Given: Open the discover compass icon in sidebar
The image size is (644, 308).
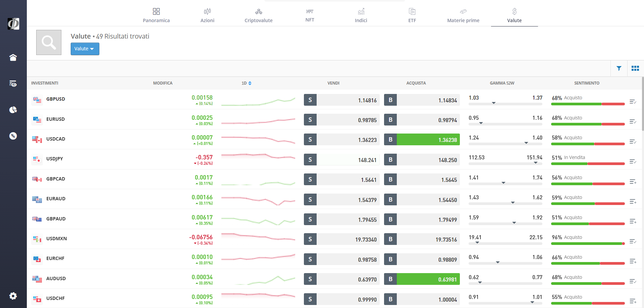Looking at the screenshot, I should (x=13, y=136).
